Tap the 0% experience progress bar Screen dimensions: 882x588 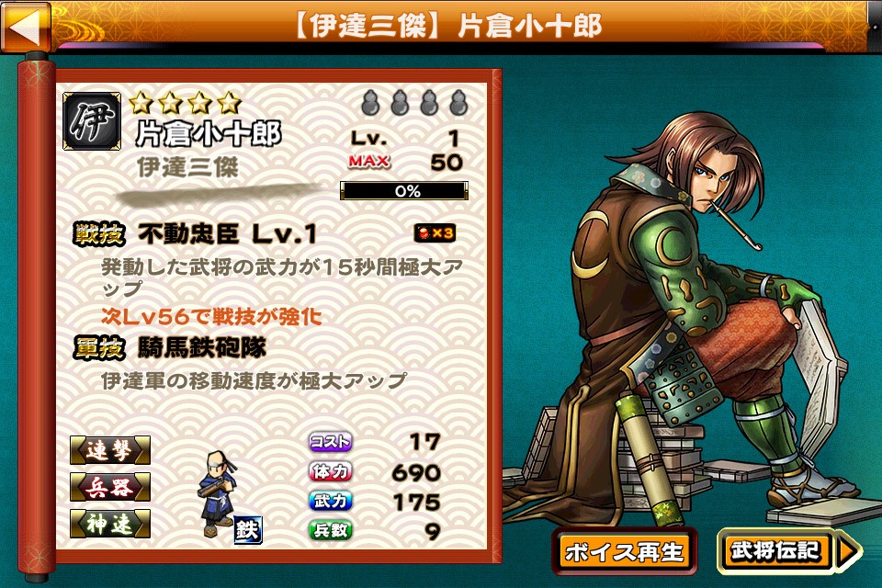404,191
